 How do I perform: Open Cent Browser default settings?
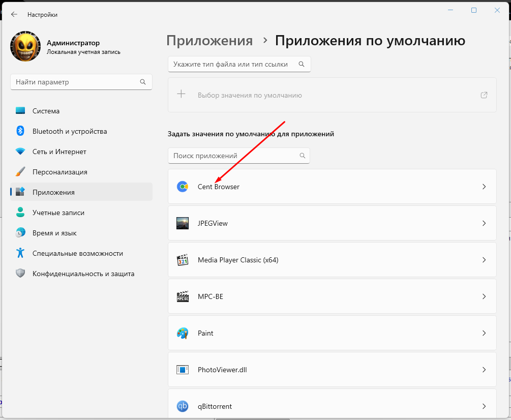[x=332, y=187]
